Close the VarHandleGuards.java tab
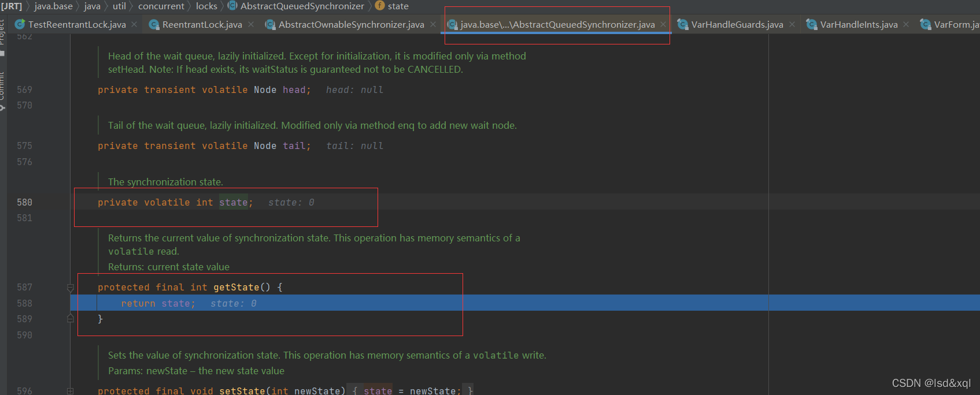The width and height of the screenshot is (980, 395). tap(792, 24)
